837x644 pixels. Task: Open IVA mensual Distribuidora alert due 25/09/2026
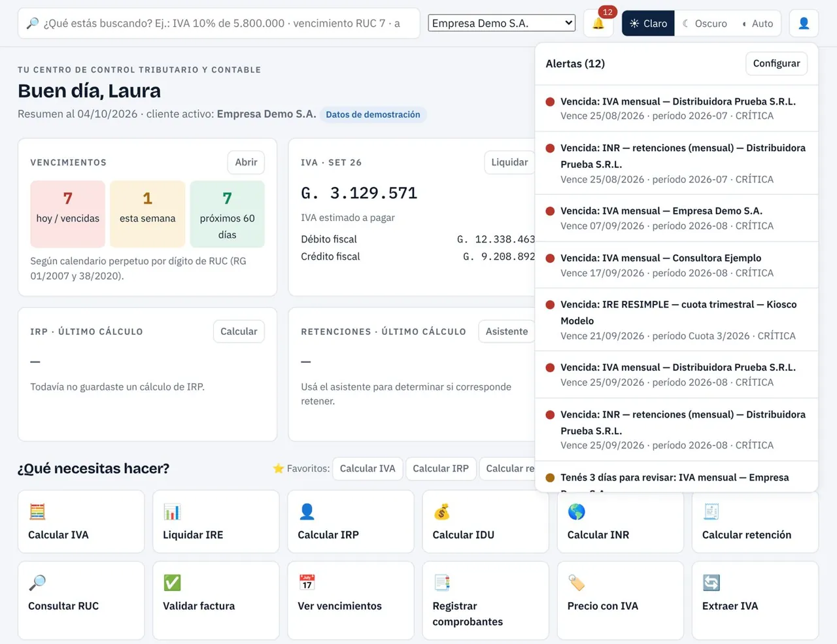tap(676, 375)
